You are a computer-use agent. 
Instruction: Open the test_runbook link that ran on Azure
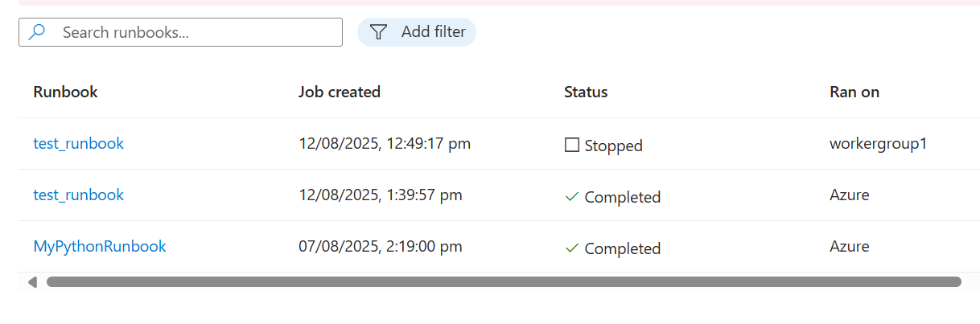coord(79,195)
